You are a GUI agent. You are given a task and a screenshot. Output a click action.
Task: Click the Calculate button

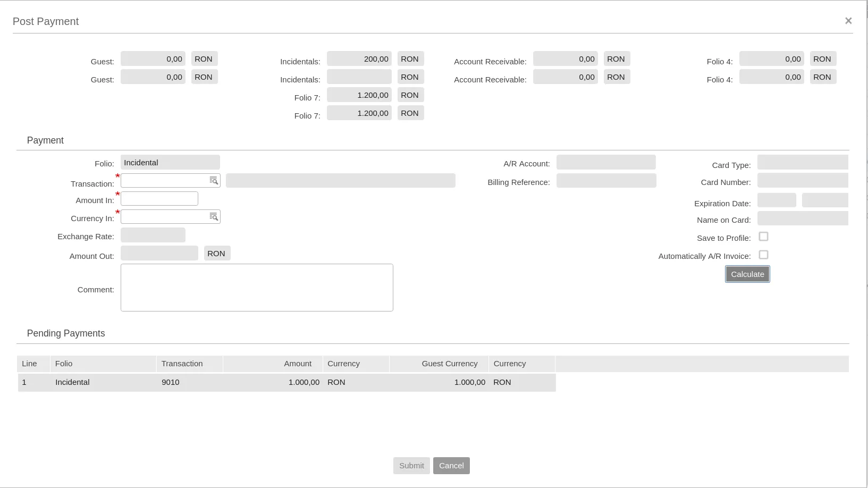[747, 274]
